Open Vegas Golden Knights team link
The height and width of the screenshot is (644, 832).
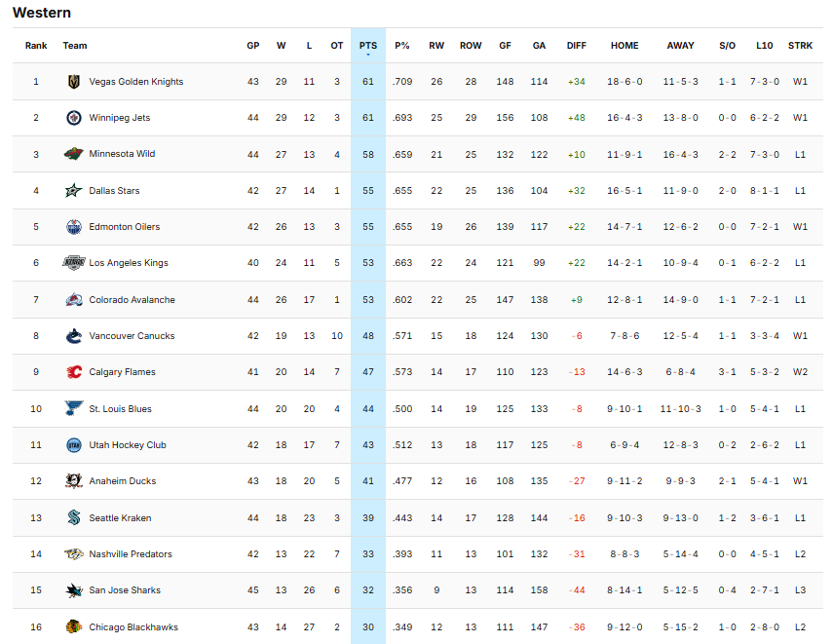click(135, 82)
